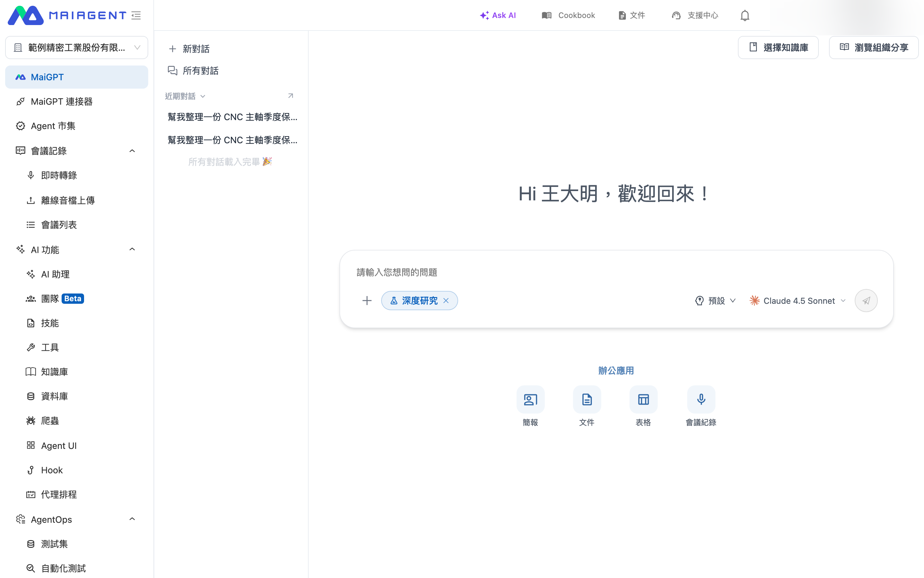Open the Claude 4.5 Sonnet model dropdown
This screenshot has width=924, height=578.
pos(798,301)
